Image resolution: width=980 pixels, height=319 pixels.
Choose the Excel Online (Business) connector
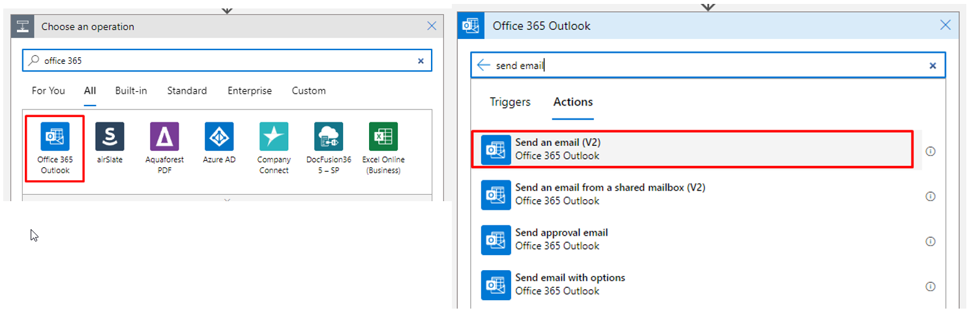pyautogui.click(x=383, y=137)
